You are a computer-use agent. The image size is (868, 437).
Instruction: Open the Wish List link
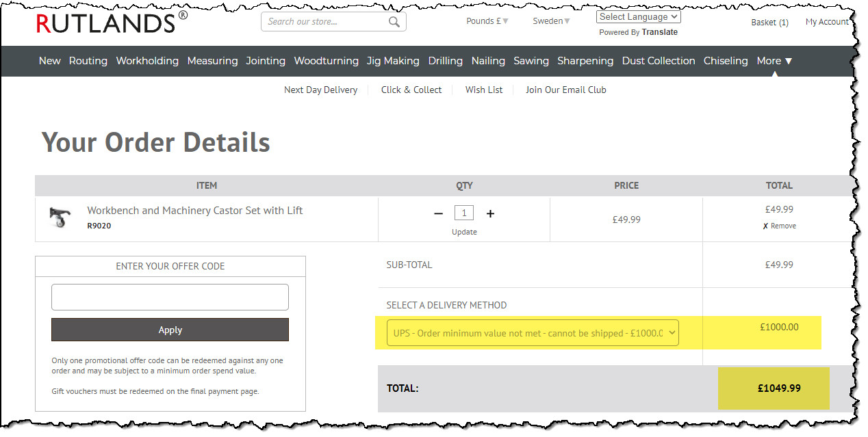coord(484,90)
